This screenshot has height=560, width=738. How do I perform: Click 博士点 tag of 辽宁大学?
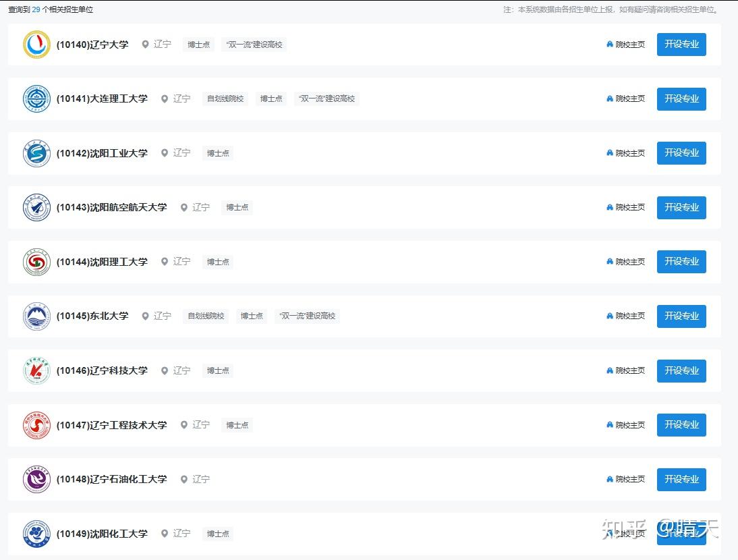198,45
